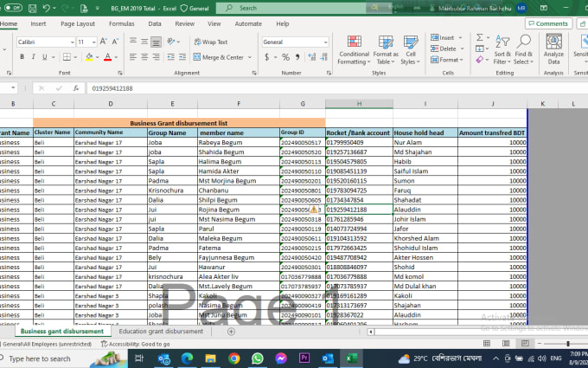Image resolution: width=588 pixels, height=368 pixels.
Task: Toggle Wrap Text
Action: 211,42
